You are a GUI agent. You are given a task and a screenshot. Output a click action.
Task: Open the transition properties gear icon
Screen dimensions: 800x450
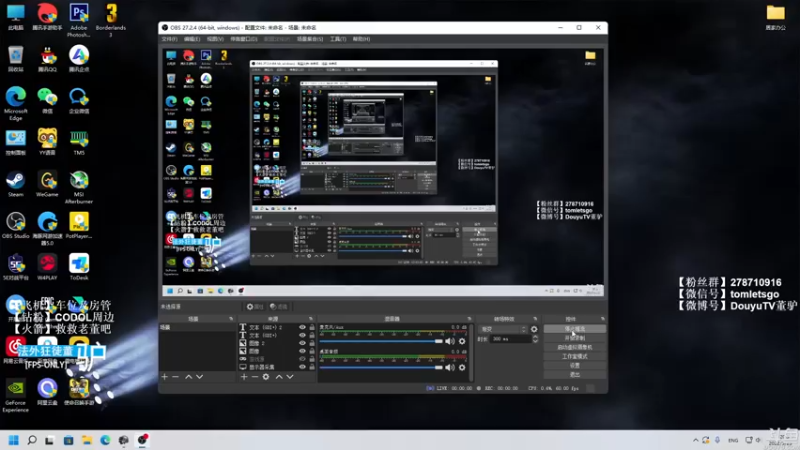pyautogui.click(x=534, y=329)
